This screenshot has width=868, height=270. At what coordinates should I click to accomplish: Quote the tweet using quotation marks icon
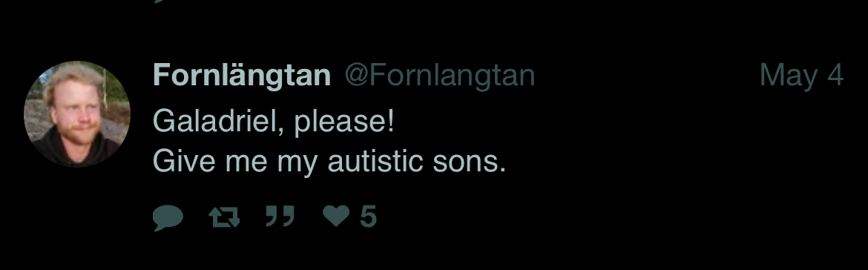pyautogui.click(x=280, y=216)
